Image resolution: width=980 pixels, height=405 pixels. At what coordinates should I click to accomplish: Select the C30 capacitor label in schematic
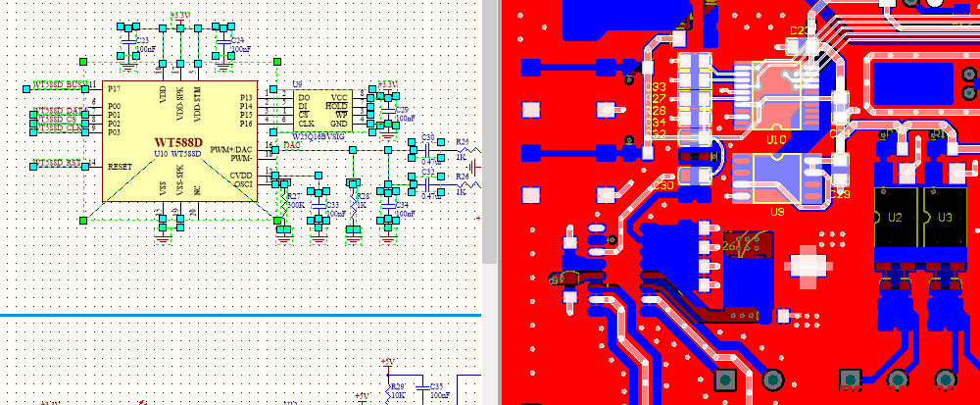pos(428,136)
